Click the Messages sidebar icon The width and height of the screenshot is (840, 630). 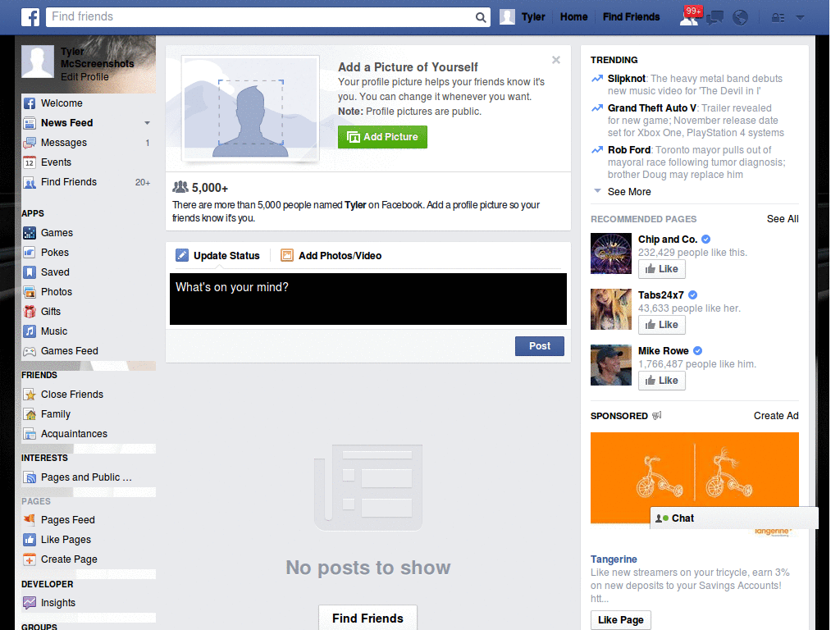pos(30,143)
